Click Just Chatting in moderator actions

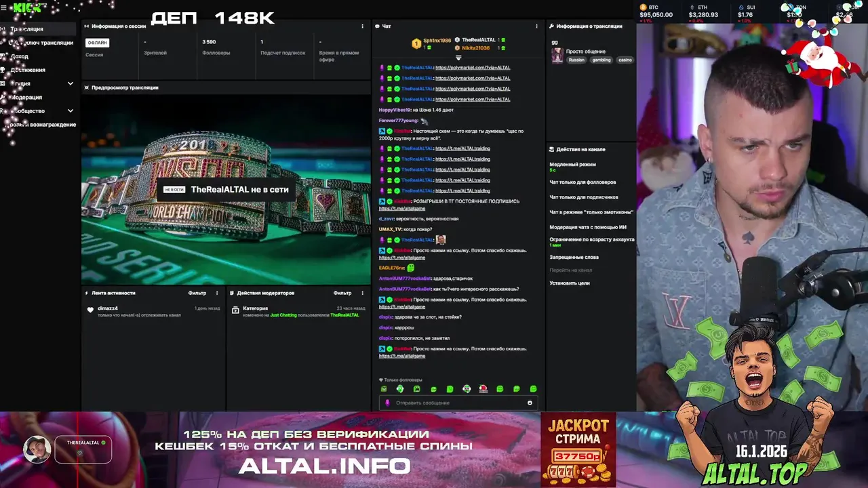[283, 315]
